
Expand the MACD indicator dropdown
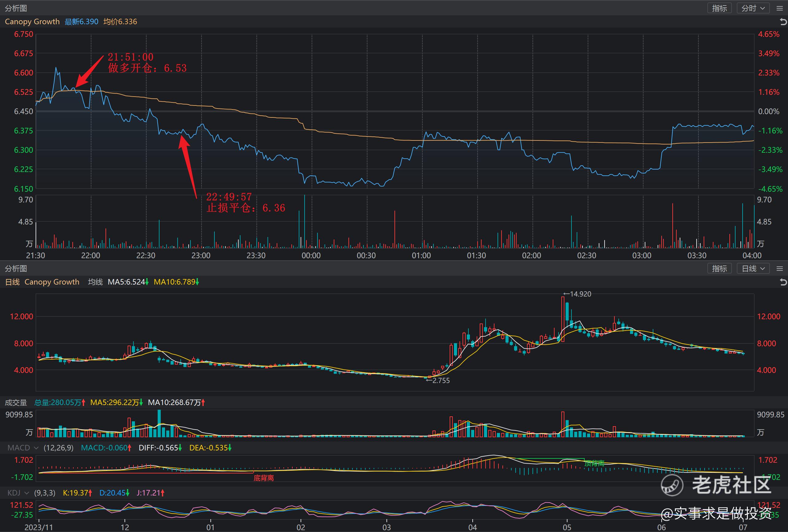pos(23,448)
